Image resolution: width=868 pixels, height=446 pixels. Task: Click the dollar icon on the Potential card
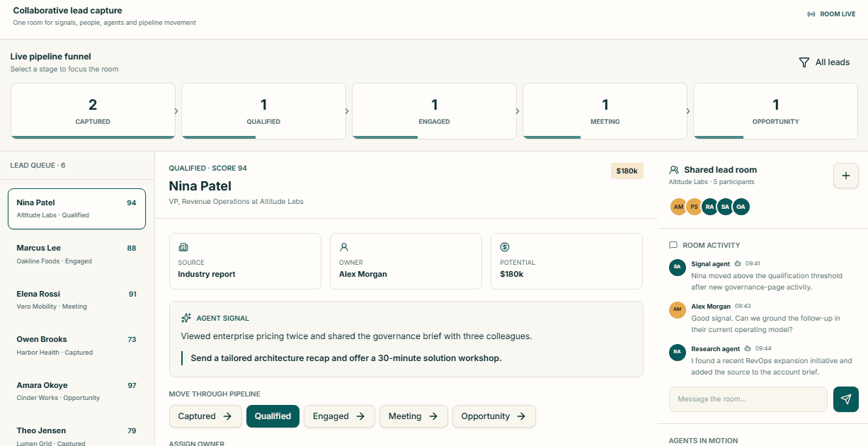[x=505, y=247]
